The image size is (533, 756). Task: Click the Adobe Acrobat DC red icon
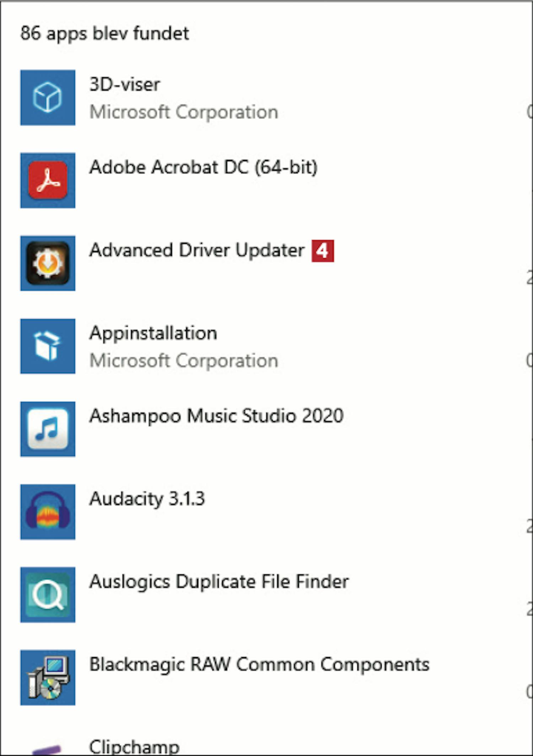point(48,180)
